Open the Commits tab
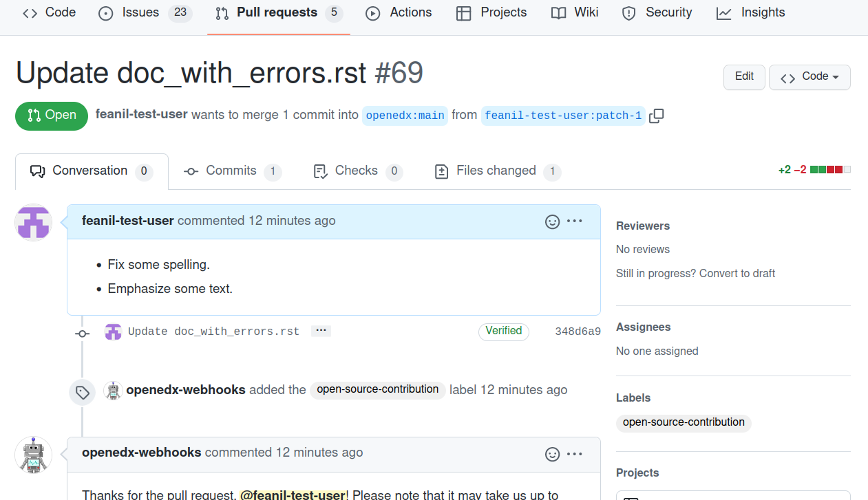 pyautogui.click(x=232, y=171)
